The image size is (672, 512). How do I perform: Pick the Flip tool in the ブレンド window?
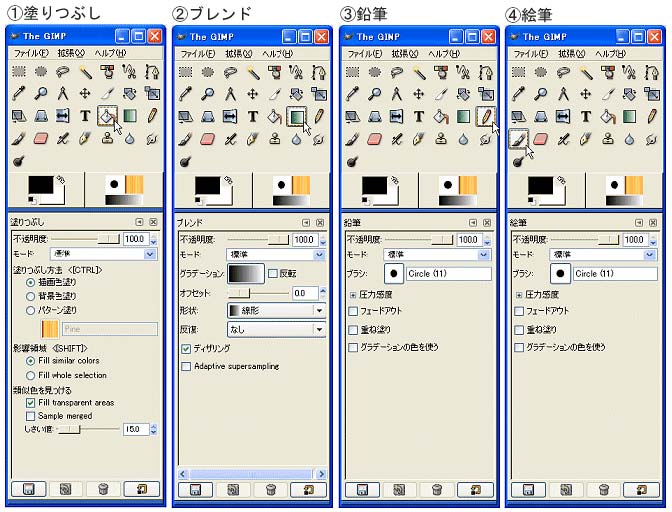coord(230,116)
